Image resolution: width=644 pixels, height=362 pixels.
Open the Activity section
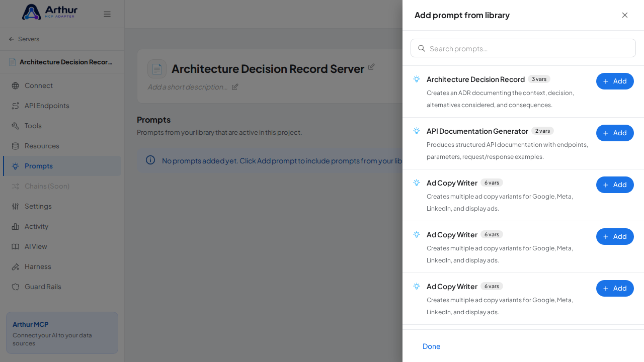click(62, 226)
